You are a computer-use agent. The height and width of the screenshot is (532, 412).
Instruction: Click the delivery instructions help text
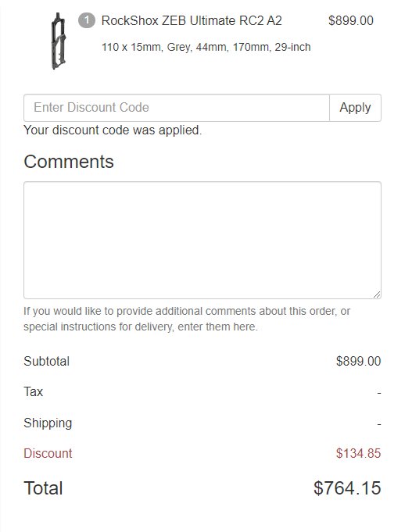[x=187, y=319]
